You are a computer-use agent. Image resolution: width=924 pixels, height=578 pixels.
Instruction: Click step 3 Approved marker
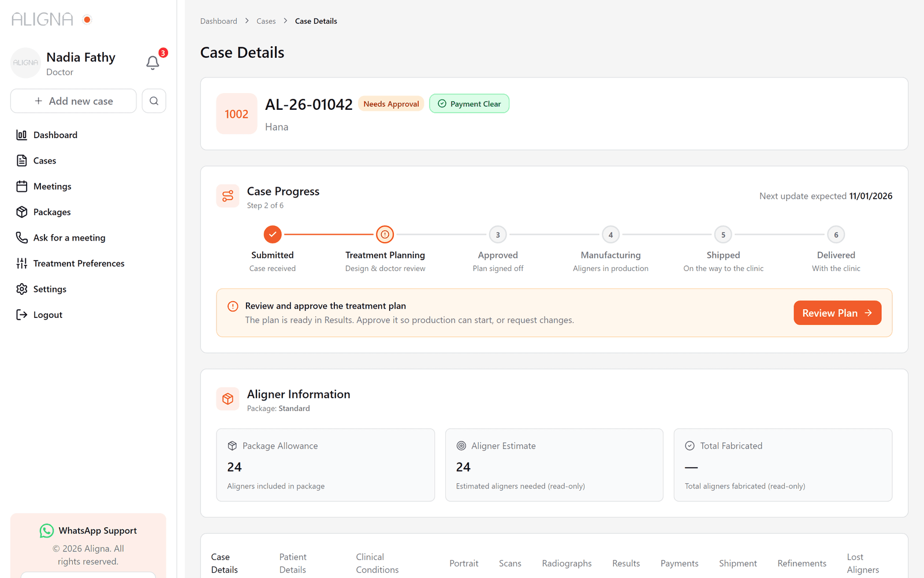(x=498, y=235)
